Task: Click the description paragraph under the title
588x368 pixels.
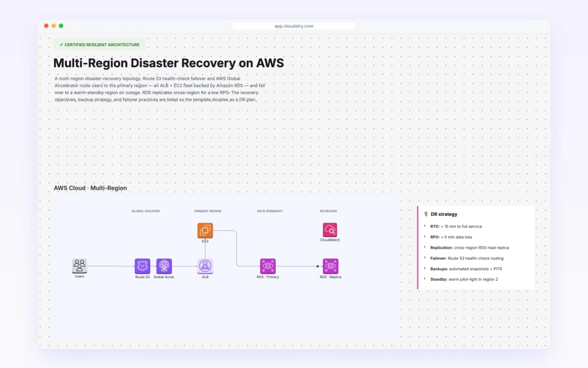Action: click(160, 89)
